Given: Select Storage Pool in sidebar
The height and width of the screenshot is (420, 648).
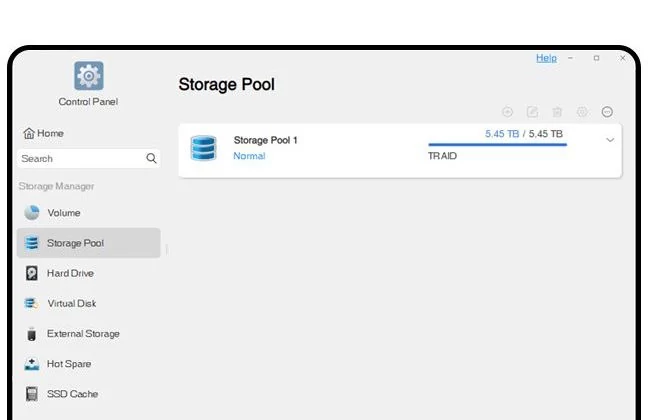Looking at the screenshot, I should coord(88,243).
